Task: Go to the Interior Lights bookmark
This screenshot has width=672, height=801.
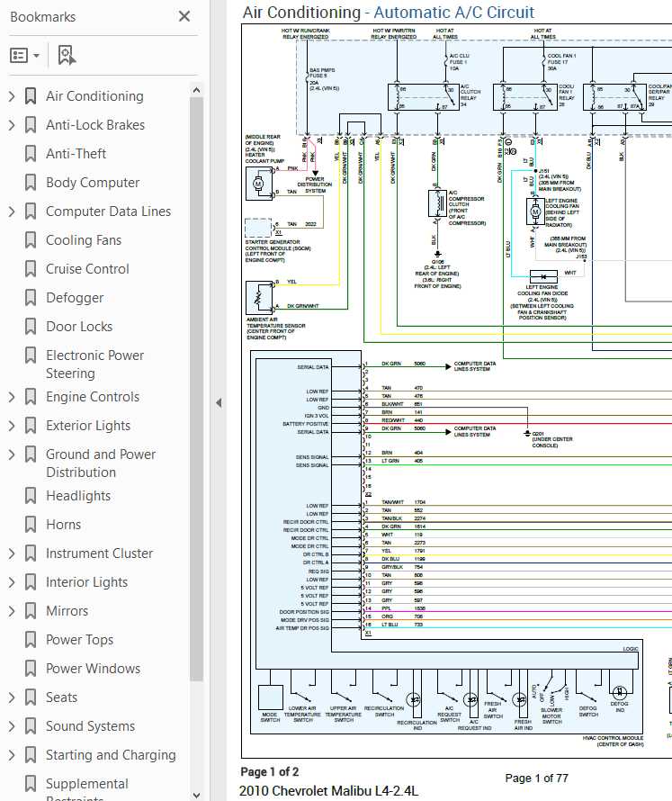Action: point(86,581)
